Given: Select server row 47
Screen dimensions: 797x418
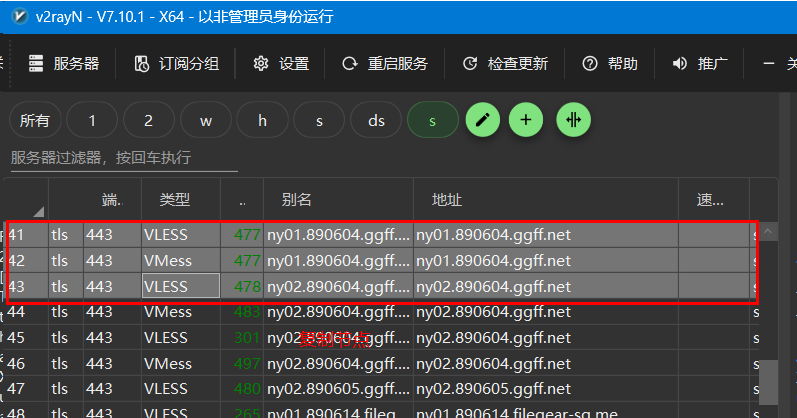Looking at the screenshot, I should [380, 389].
